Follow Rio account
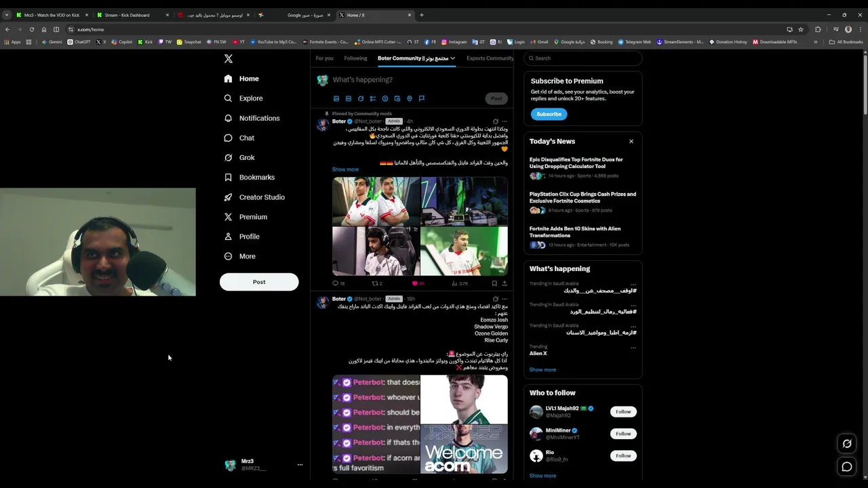This screenshot has height=488, width=868. click(623, 456)
